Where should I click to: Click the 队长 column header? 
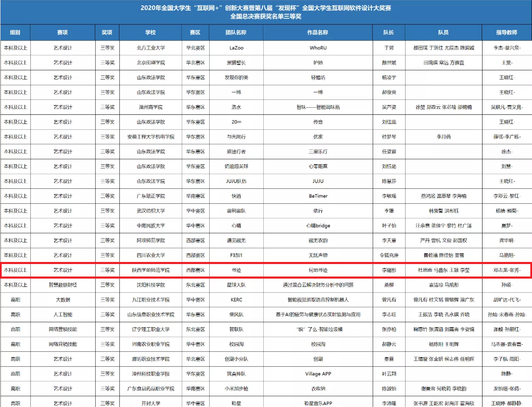point(389,32)
